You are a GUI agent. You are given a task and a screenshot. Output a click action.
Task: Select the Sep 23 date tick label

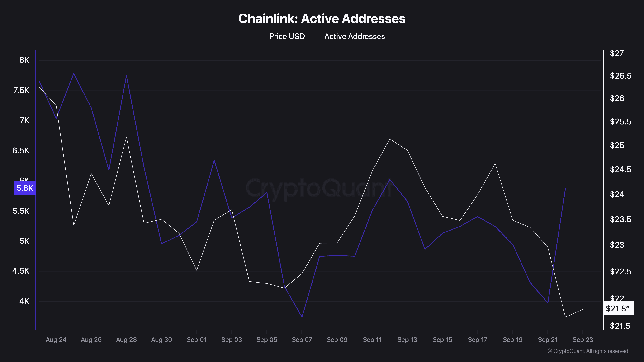coord(582,339)
